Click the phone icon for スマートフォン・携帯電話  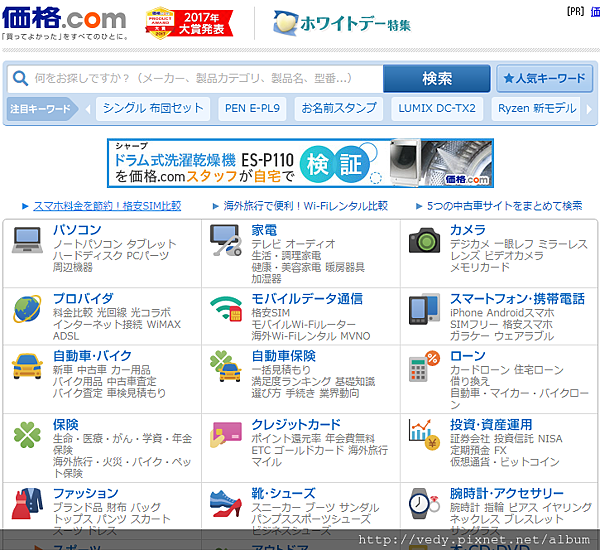coord(424,309)
